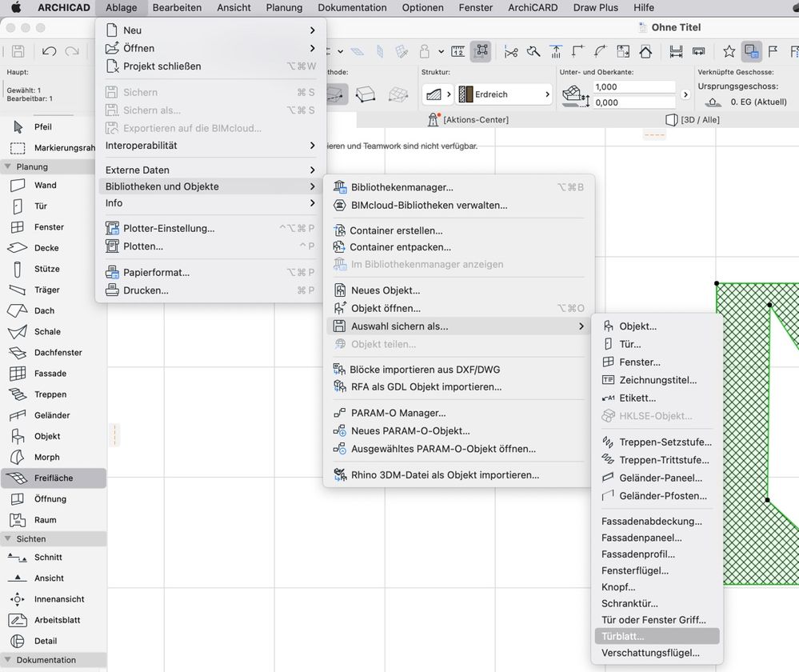Select the Geländer railing tool
This screenshot has height=672, width=799.
click(x=54, y=415)
